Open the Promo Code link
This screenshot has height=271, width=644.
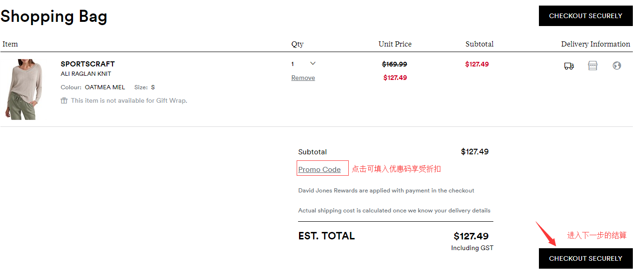point(319,169)
